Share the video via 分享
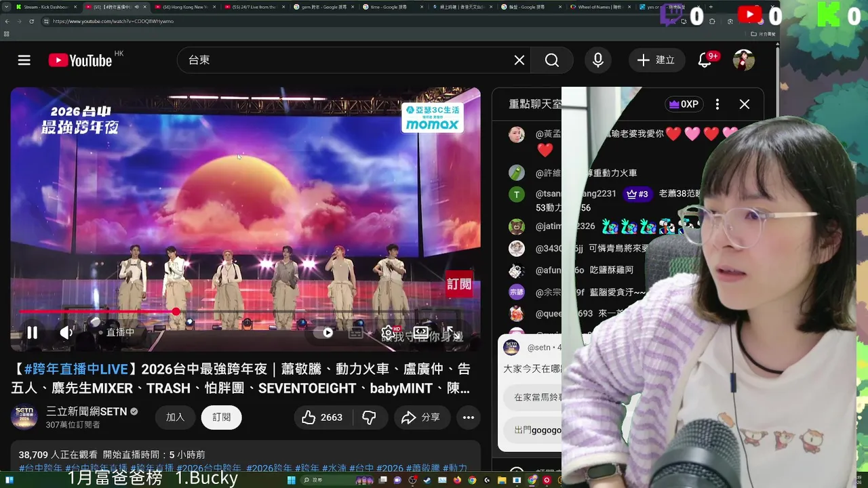 [421, 418]
